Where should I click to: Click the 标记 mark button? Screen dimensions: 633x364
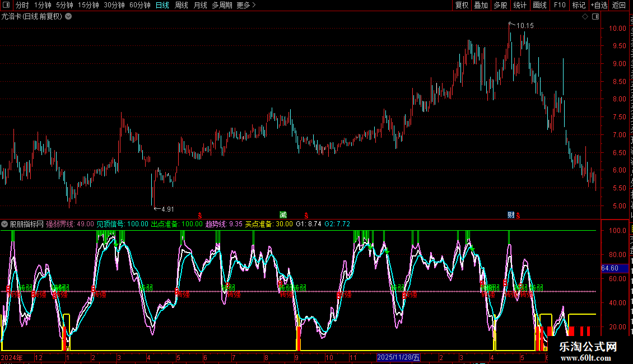(x=579, y=5)
